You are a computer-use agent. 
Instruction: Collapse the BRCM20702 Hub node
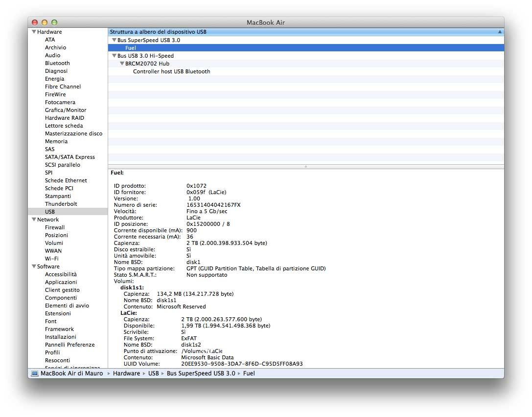tap(122, 64)
